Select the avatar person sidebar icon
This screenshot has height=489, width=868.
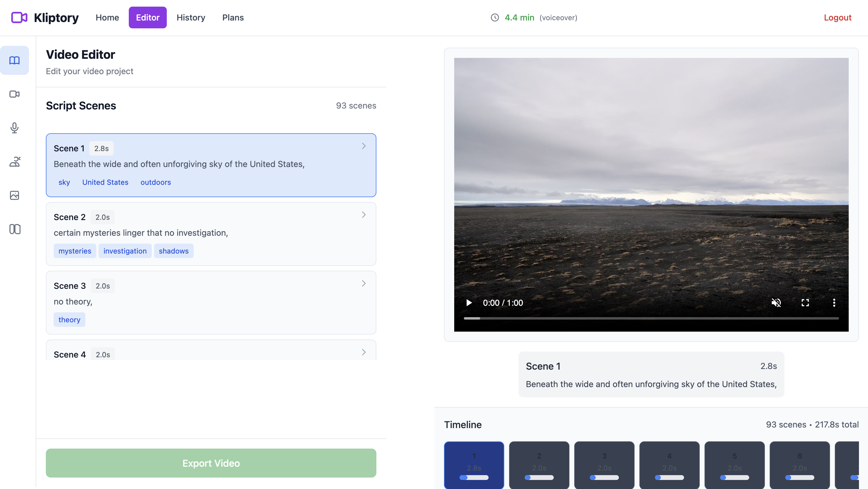14,162
